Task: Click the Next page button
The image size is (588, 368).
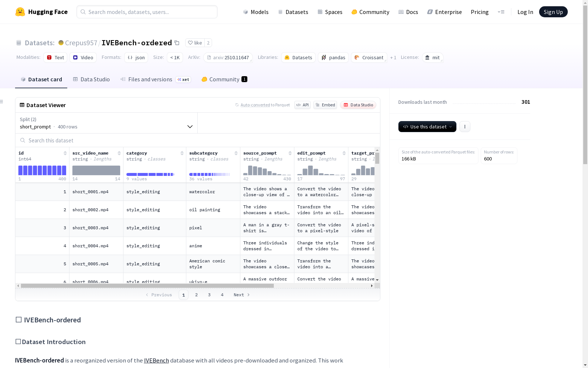Action: click(242, 295)
